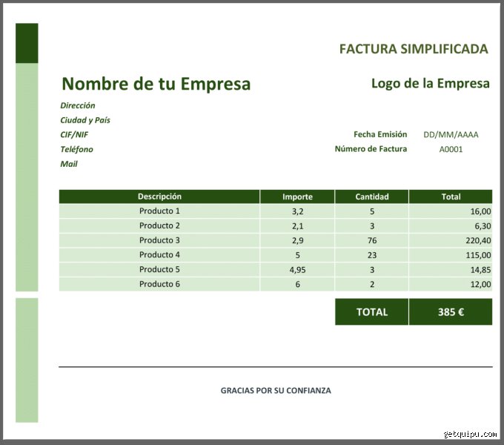This screenshot has width=504, height=445.
Task: Click Producto 2 total 6,30
Action: pyautogui.click(x=451, y=225)
